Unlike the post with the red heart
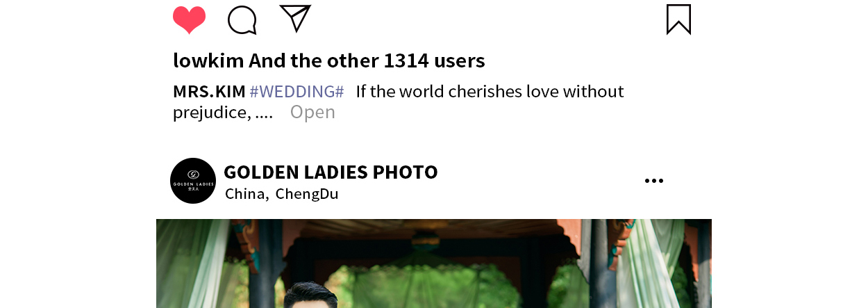 coord(189,19)
